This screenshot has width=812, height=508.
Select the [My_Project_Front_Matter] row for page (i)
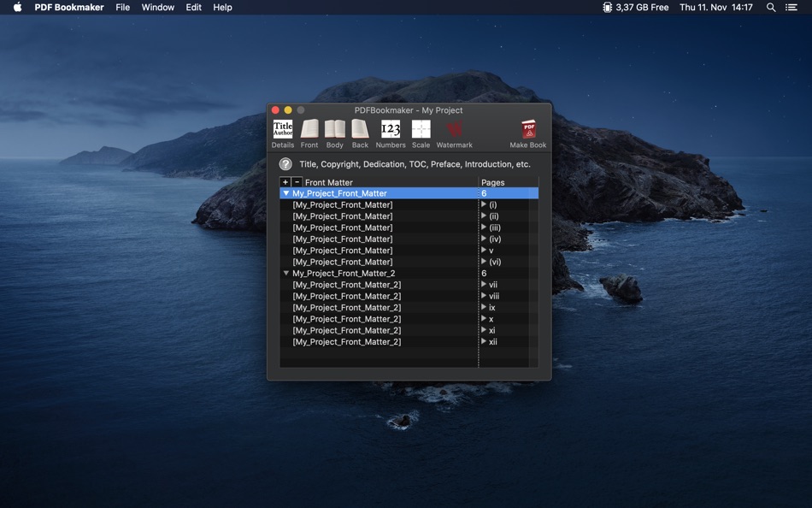(x=342, y=204)
